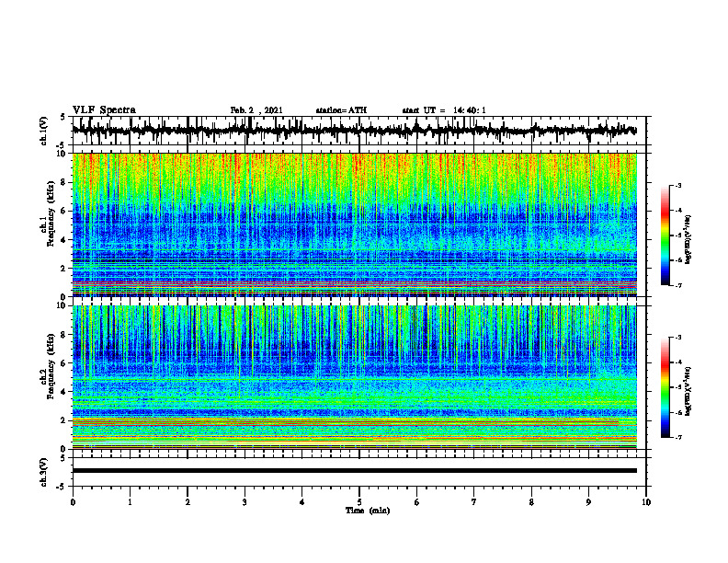Click the "-7" label on ch.1 colorbar
Screen dimensions: 728x563
click(x=678, y=286)
